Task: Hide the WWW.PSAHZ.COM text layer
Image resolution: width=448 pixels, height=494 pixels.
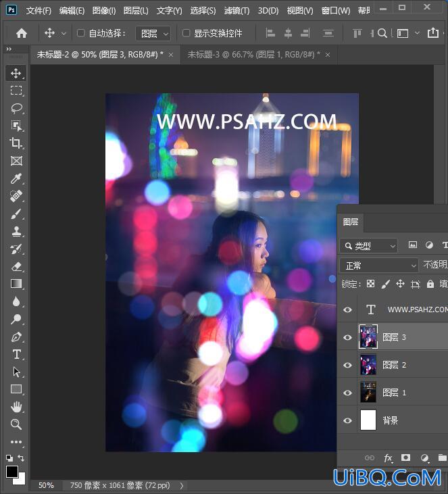Action: click(x=347, y=310)
